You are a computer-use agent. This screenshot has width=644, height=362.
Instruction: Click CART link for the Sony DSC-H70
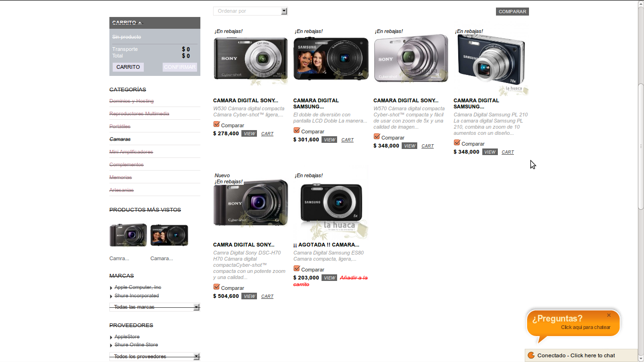pos(267,296)
